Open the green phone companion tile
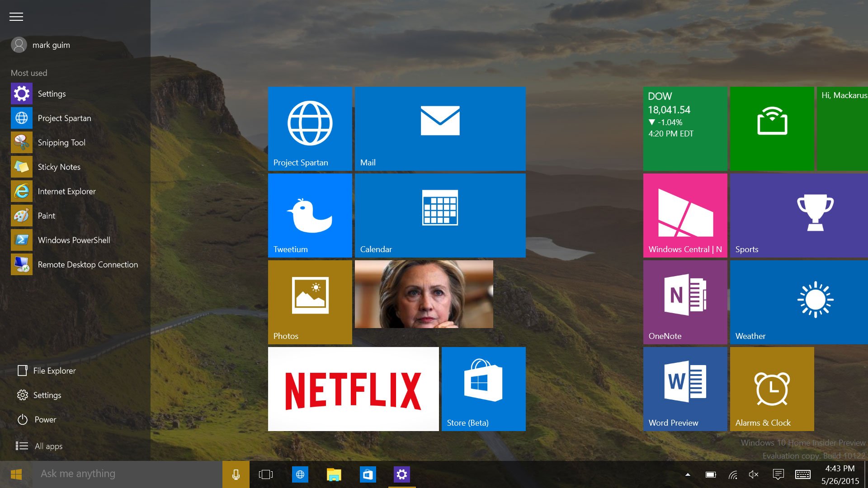 [x=772, y=129]
